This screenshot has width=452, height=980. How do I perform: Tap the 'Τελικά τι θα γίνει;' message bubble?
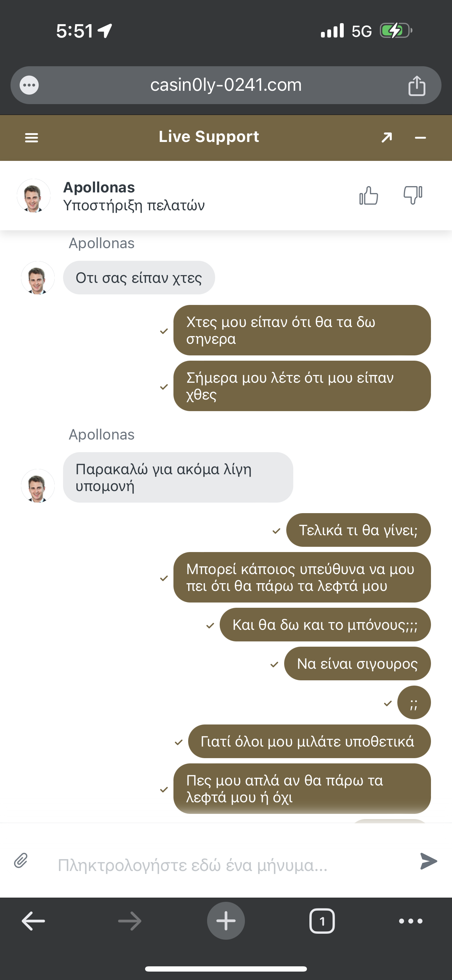pos(358,530)
